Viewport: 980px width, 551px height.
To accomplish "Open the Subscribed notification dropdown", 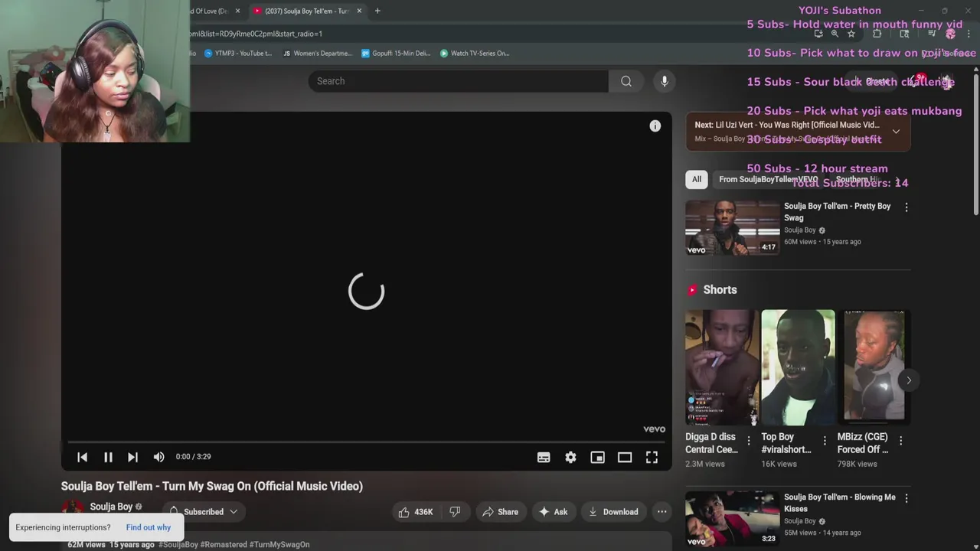I will tap(203, 512).
